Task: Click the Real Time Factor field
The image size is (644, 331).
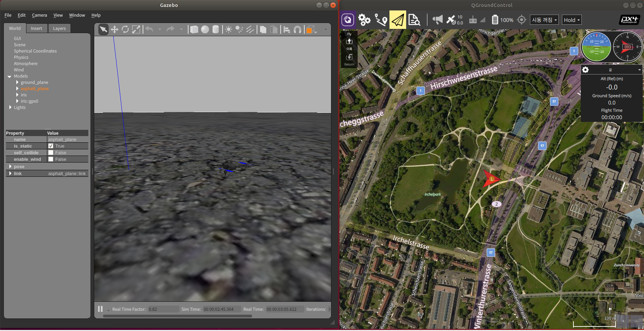Action: tap(163, 309)
